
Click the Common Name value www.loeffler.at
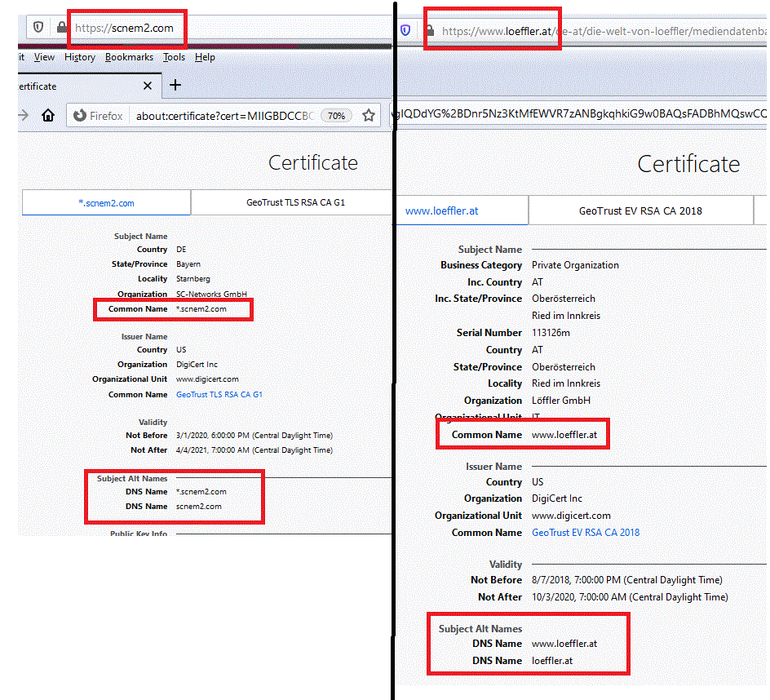pyautogui.click(x=564, y=435)
